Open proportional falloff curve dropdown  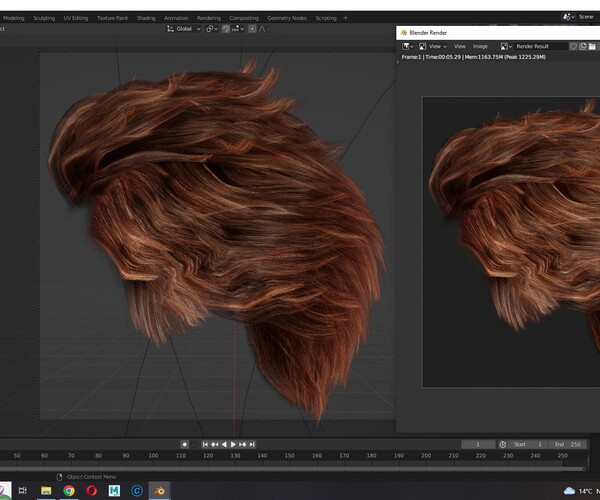click(x=264, y=29)
